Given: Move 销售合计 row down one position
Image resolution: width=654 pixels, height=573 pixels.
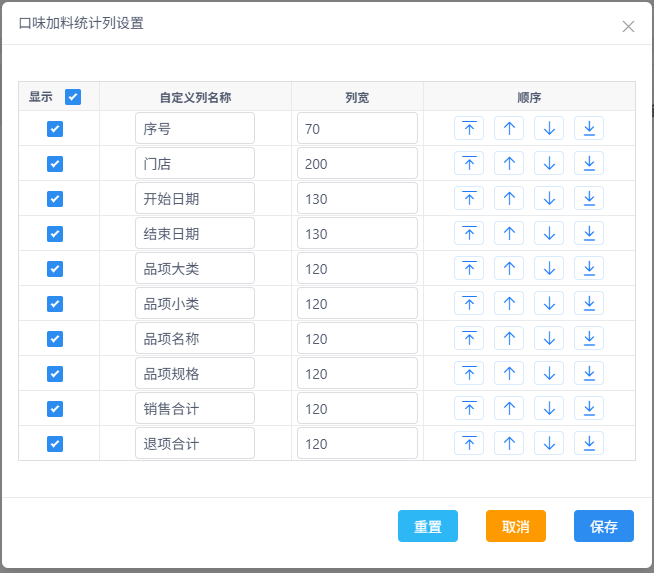Looking at the screenshot, I should click(x=549, y=408).
